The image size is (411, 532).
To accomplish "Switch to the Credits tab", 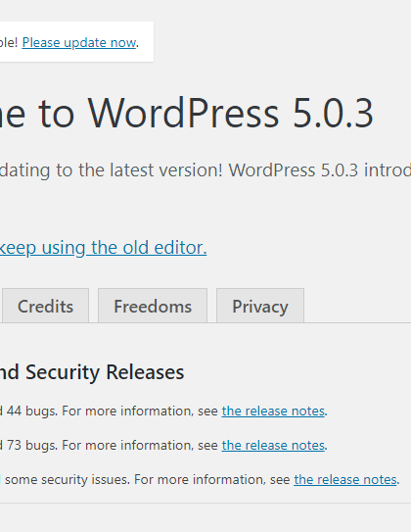I will coord(45,306).
